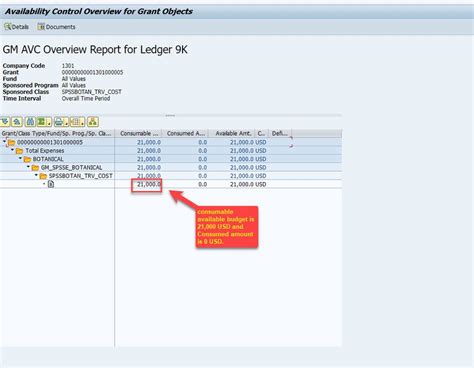Open dropdown arrow next to layout icon

tap(83, 123)
